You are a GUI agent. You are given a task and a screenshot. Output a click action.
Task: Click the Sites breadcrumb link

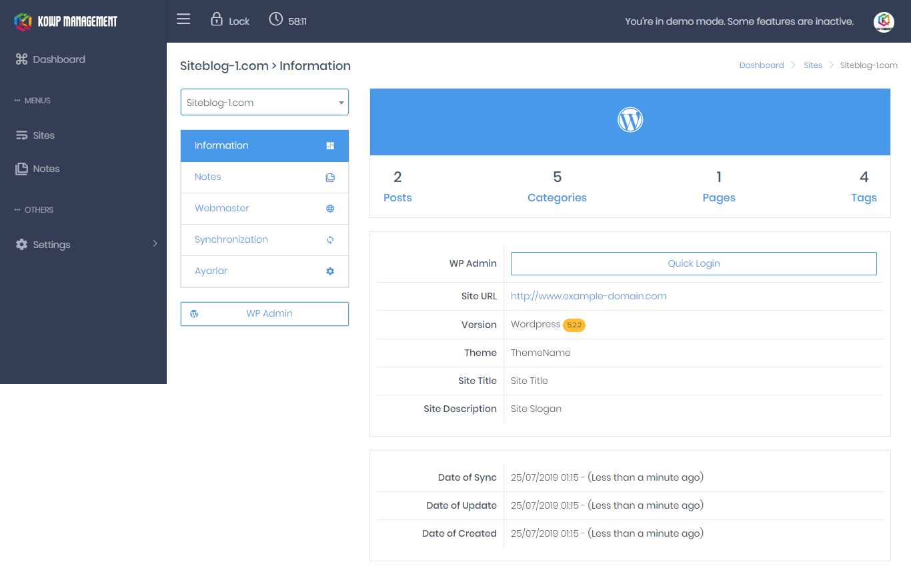click(x=812, y=65)
